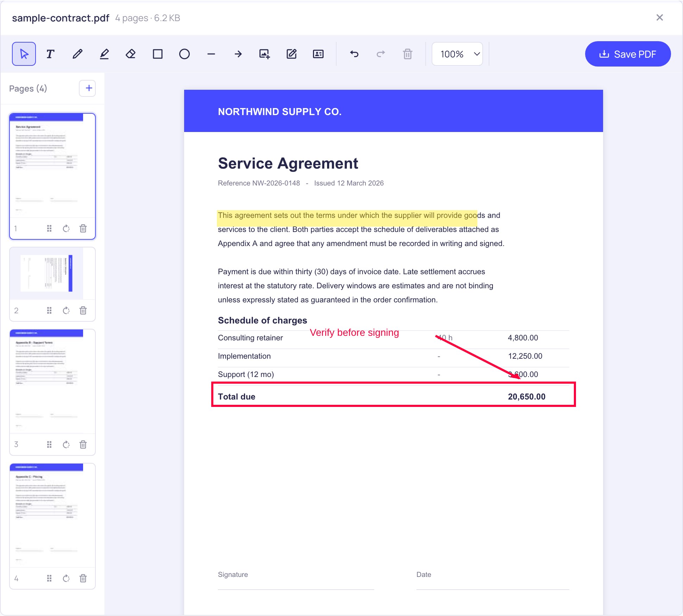Grab the reorder handle for page 1
This screenshot has width=683, height=616.
tap(49, 228)
